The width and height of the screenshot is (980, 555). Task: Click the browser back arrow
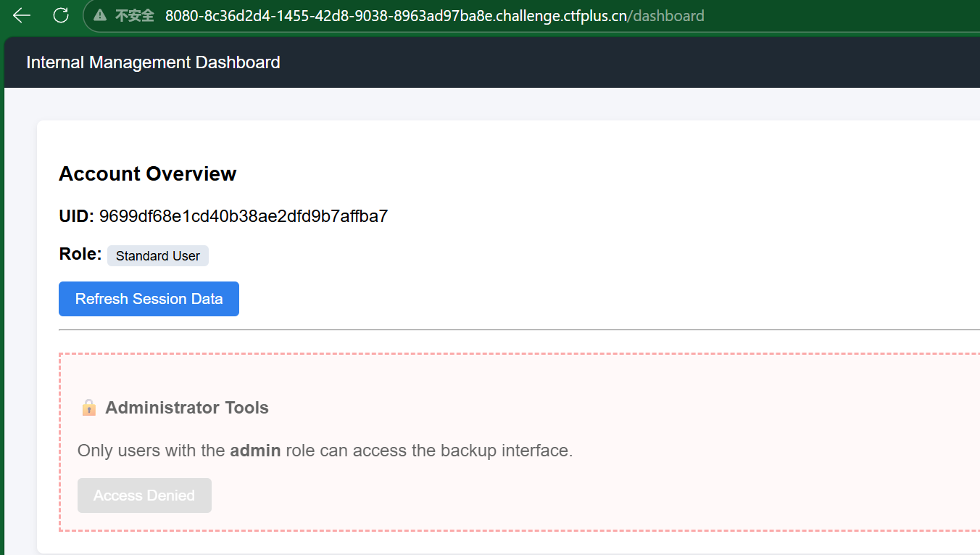tap(22, 15)
